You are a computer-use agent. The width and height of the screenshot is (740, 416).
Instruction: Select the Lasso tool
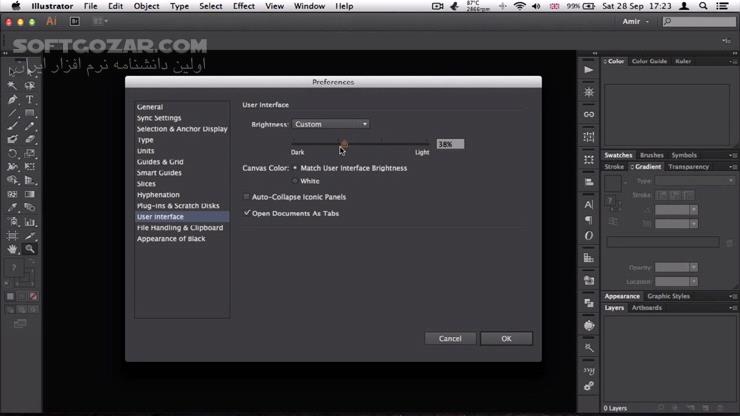click(29, 86)
